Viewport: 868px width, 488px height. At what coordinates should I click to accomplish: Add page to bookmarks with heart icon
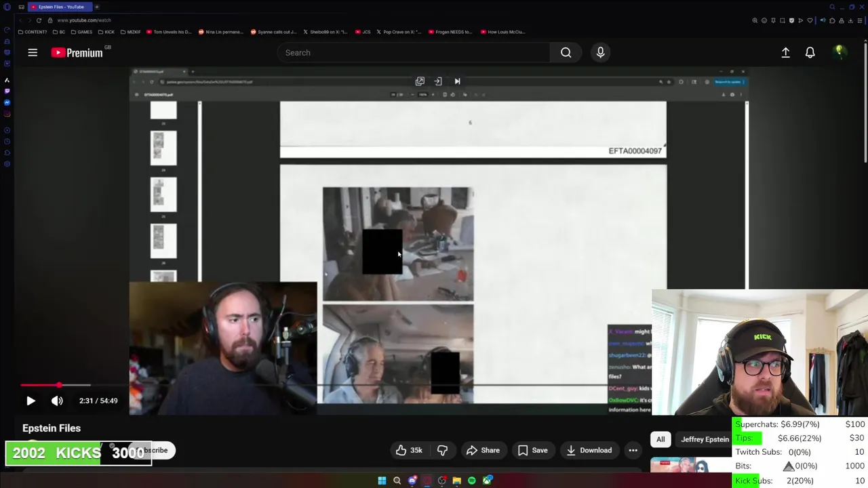click(810, 20)
